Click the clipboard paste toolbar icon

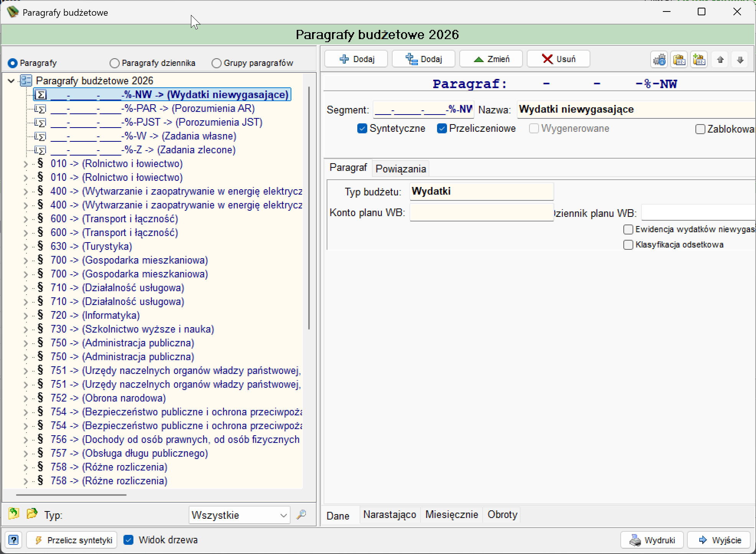679,59
